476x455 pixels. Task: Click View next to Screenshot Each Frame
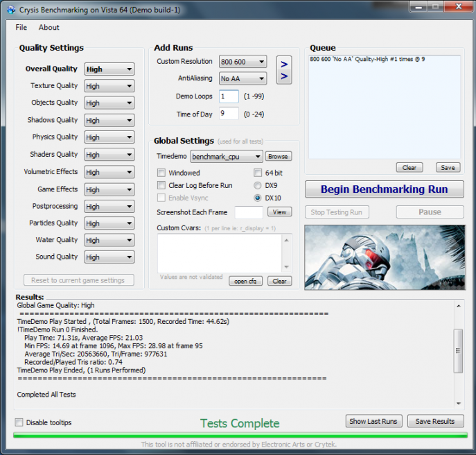[279, 212]
